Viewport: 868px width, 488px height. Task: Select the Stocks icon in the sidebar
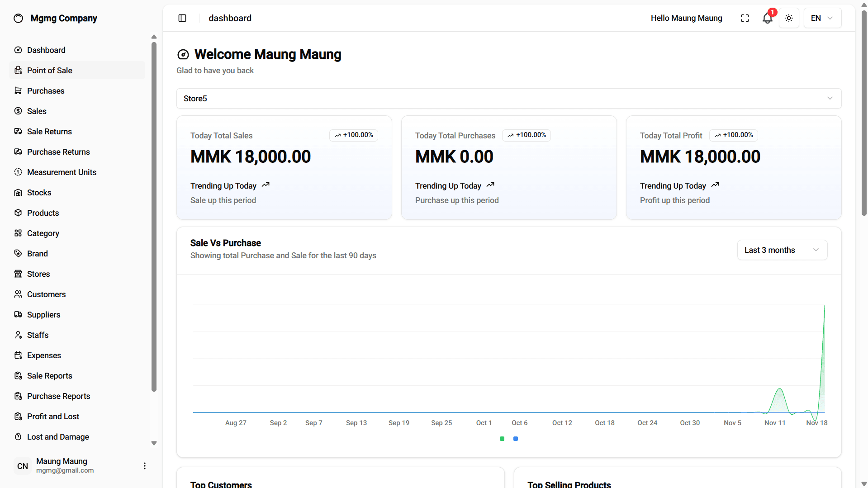18,192
